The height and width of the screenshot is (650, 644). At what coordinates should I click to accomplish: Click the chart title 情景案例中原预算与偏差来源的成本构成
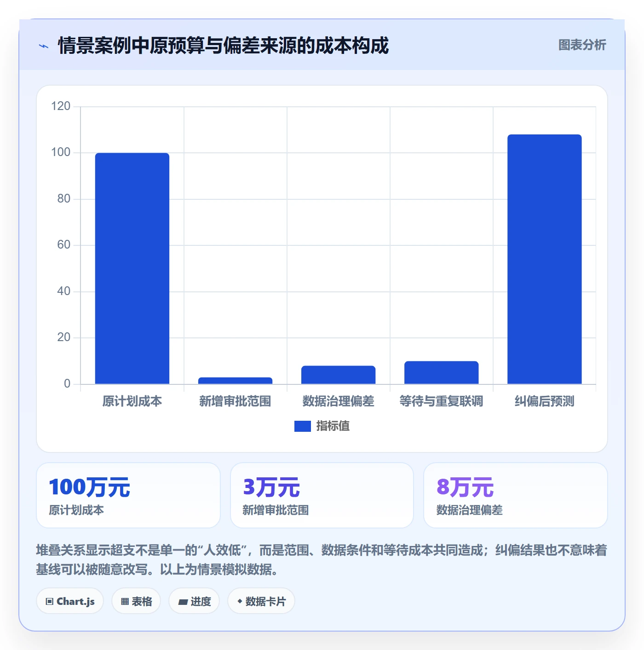(223, 46)
